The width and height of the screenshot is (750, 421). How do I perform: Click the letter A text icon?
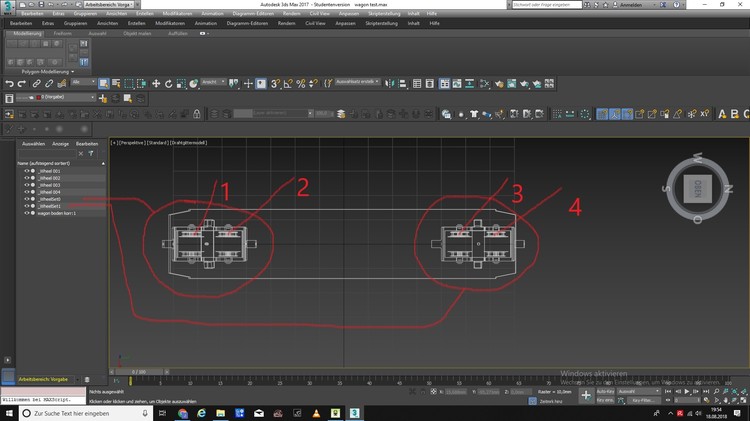tap(722, 114)
